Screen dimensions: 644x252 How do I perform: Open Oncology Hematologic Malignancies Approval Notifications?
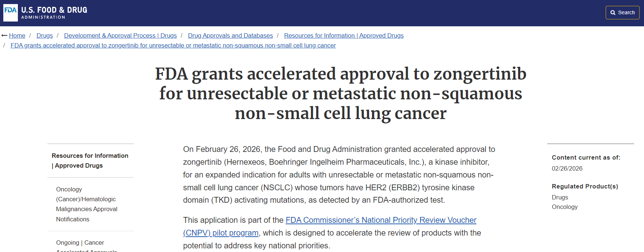[x=87, y=204]
